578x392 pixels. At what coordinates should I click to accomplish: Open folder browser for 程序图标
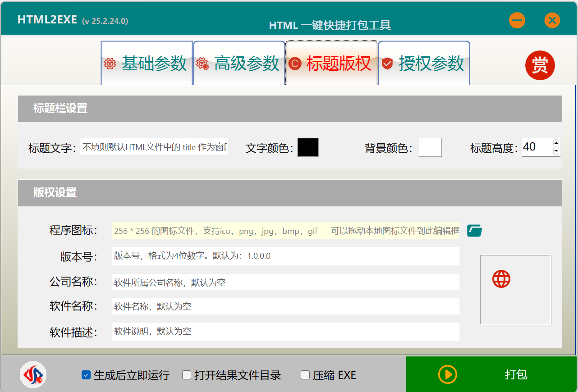[x=474, y=231]
